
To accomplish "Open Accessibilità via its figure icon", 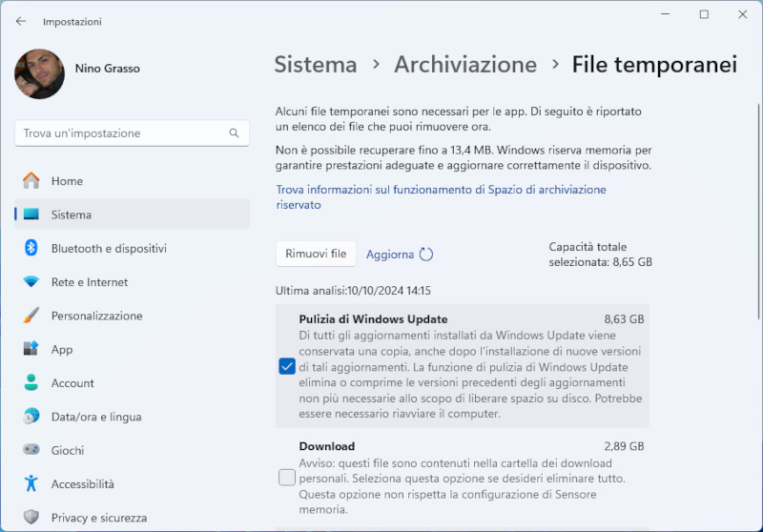I will click(31, 483).
